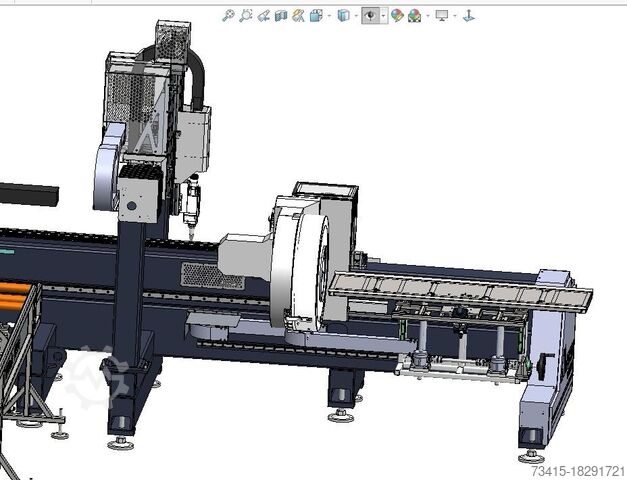627x480 pixels.
Task: Expand the Display Style dropdown arrow
Action: coord(355,15)
